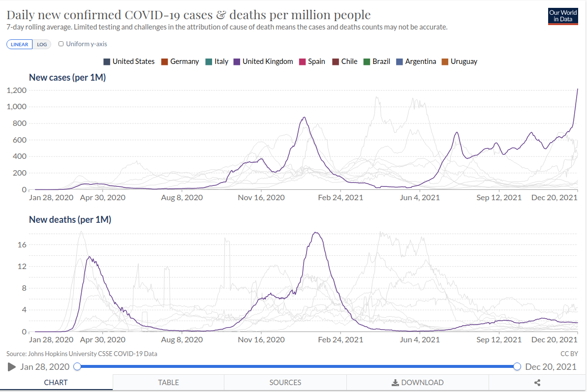Screen dimensions: 587x392
Task: Open the DOWNLOAD tab
Action: pos(417,383)
